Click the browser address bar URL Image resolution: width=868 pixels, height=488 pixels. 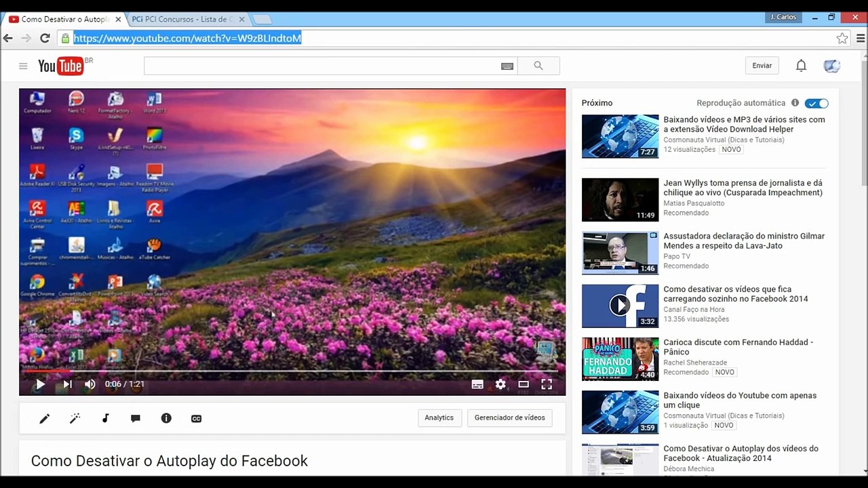click(x=187, y=38)
